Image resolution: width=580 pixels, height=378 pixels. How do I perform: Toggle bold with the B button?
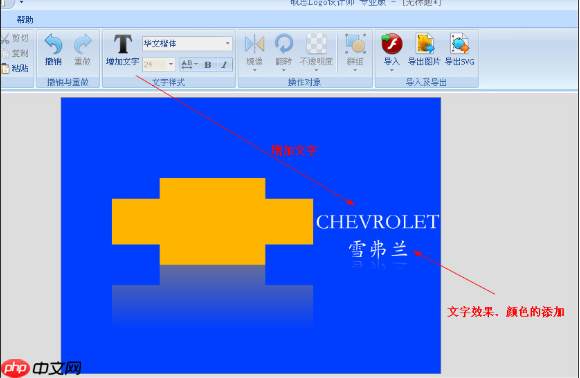(x=208, y=65)
